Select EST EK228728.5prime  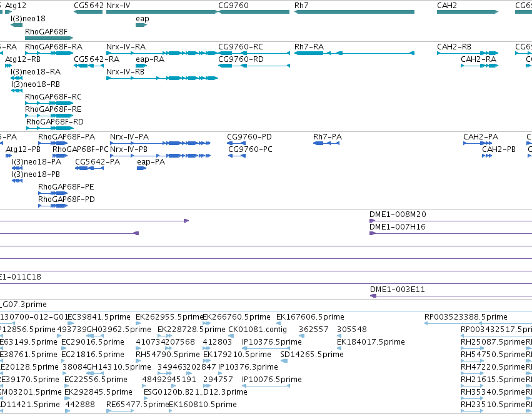191,330
